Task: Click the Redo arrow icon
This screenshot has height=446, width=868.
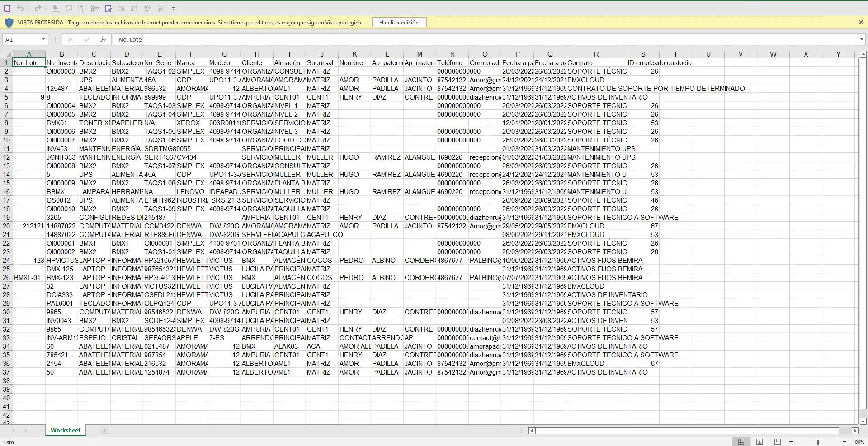Action: pyautogui.click(x=38, y=9)
